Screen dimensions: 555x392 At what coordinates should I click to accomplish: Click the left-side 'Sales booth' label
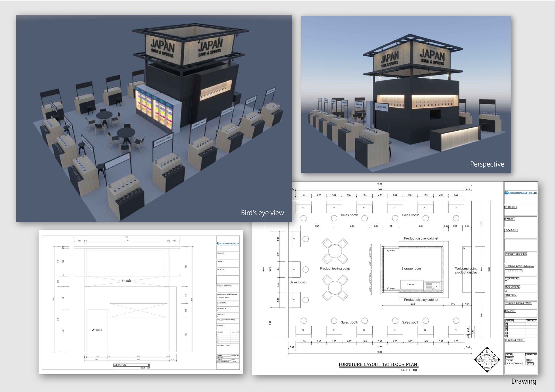pyautogui.click(x=298, y=282)
